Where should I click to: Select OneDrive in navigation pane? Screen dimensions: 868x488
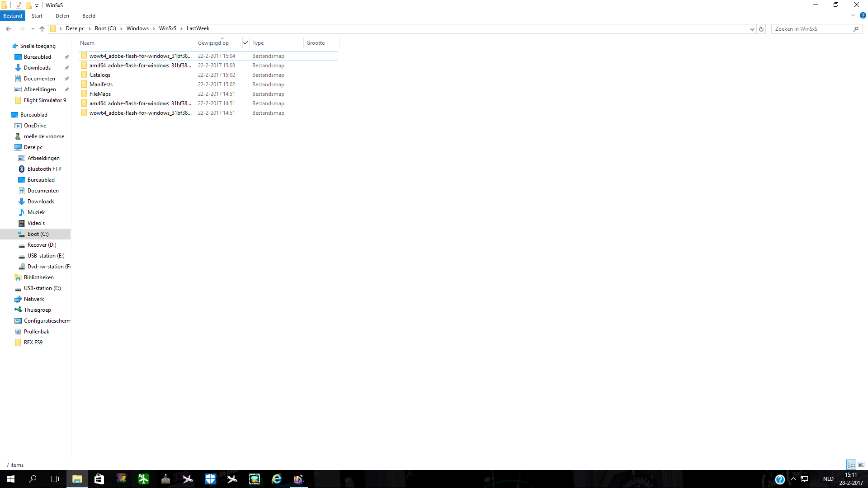35,126
